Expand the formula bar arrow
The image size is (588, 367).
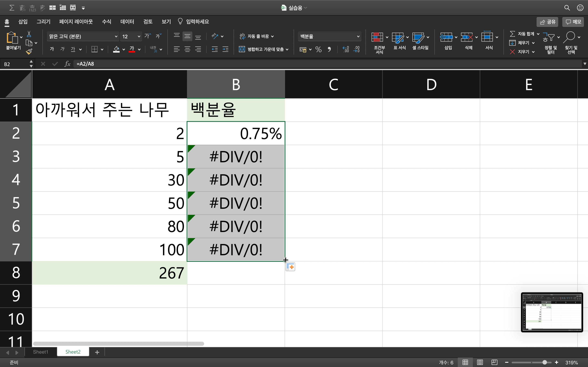585,64
